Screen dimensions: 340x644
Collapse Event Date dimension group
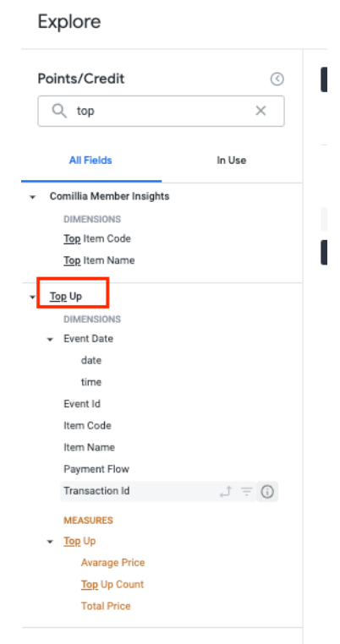point(50,339)
